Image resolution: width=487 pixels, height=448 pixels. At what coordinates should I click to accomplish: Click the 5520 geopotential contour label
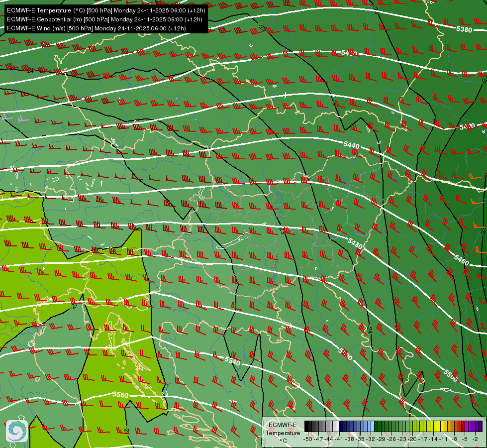(345, 354)
